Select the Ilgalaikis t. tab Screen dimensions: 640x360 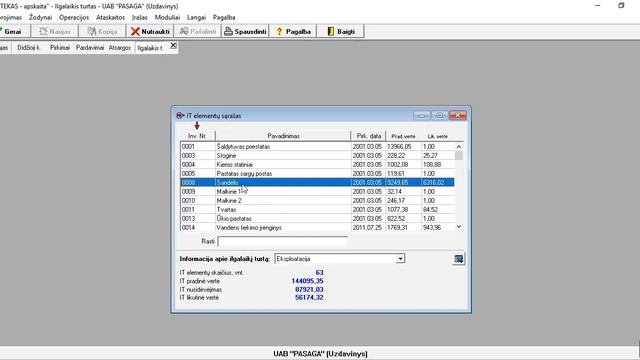click(150, 48)
